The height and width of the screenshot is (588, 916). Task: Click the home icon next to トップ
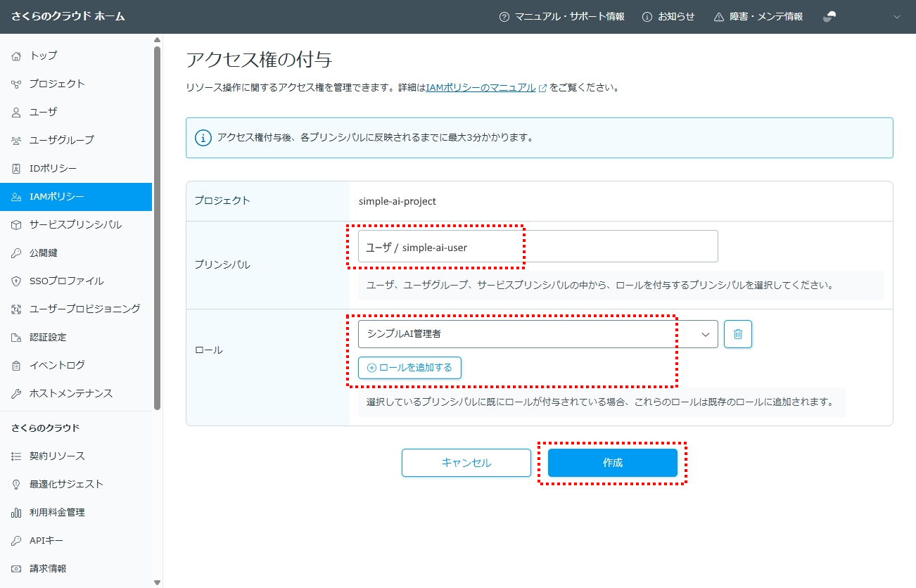pyautogui.click(x=17, y=56)
